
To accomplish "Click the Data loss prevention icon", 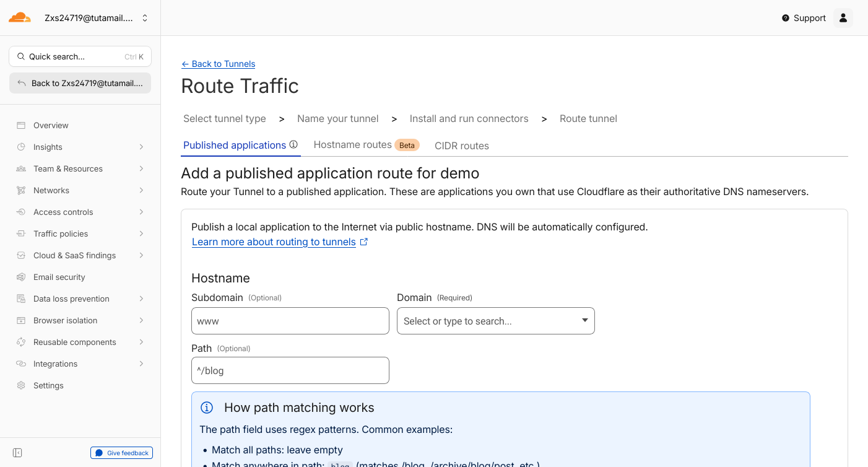I will (x=21, y=299).
